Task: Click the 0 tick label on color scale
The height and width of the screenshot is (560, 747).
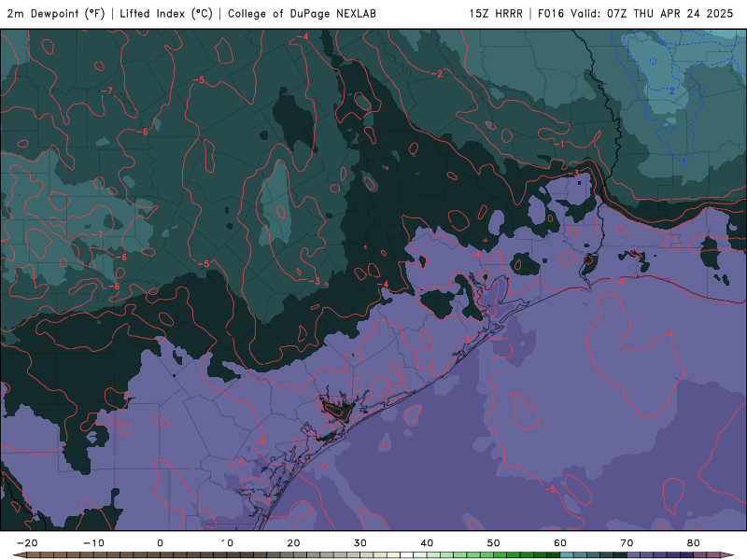Action: click(x=160, y=543)
